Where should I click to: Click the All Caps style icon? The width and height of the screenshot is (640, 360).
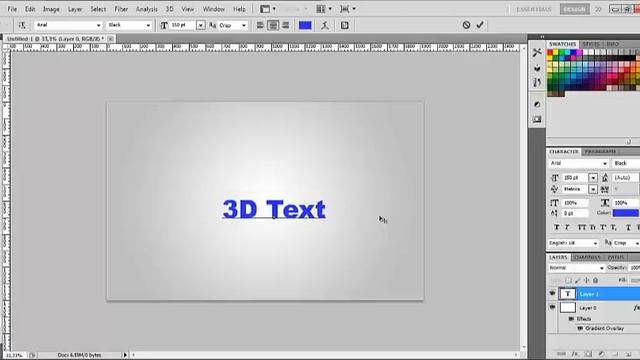(x=582, y=227)
